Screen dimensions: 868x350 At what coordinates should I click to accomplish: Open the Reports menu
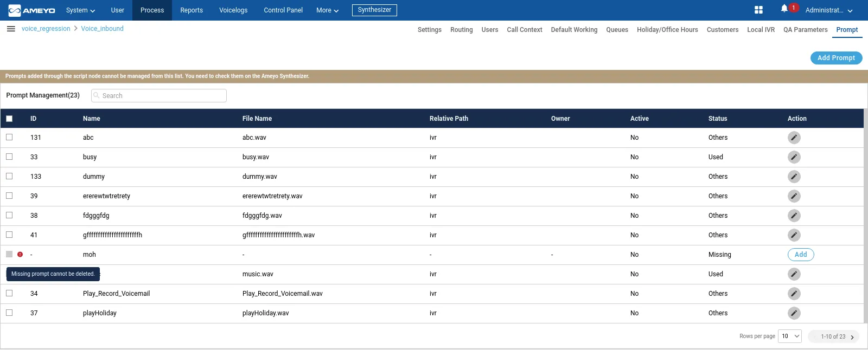tap(192, 10)
